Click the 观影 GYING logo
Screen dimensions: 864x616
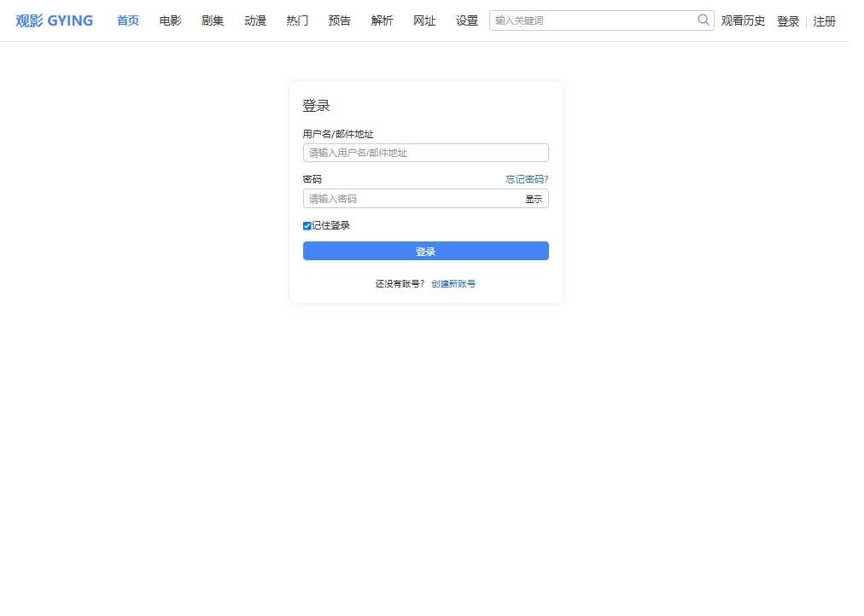pyautogui.click(x=53, y=20)
